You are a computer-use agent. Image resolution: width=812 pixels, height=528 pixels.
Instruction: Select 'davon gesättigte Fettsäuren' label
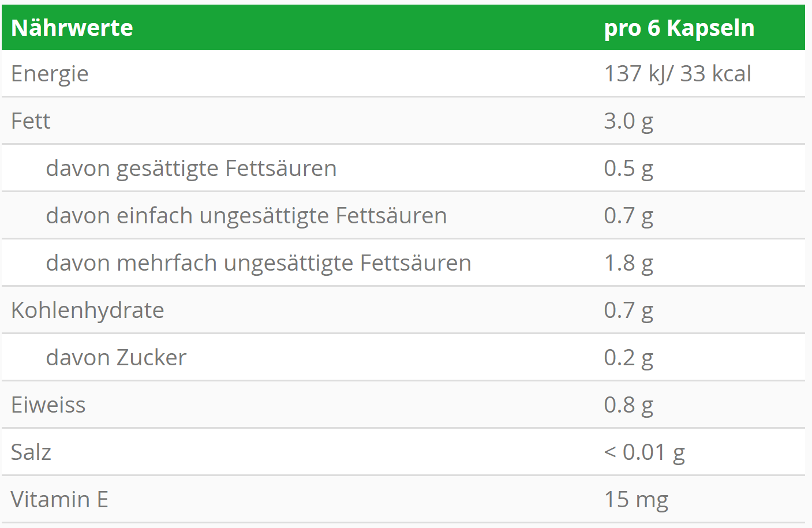click(x=191, y=168)
